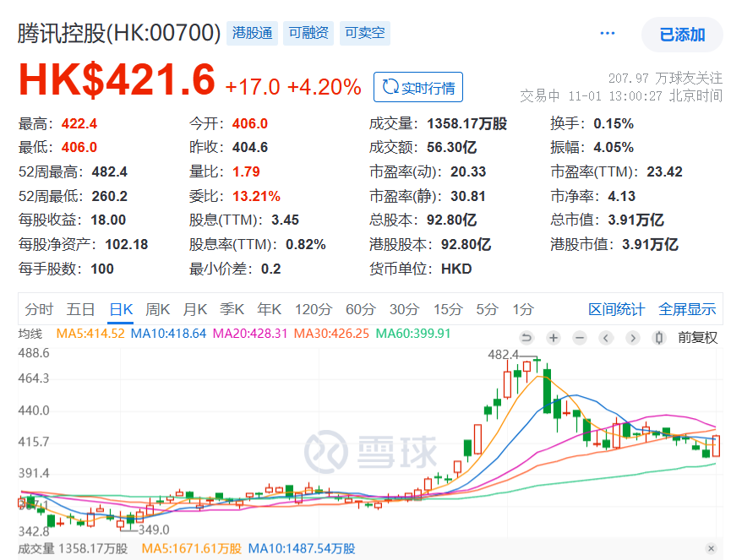The image size is (731, 560).
Task: Click the MA10:418.64 indicator label
Action: (x=168, y=334)
